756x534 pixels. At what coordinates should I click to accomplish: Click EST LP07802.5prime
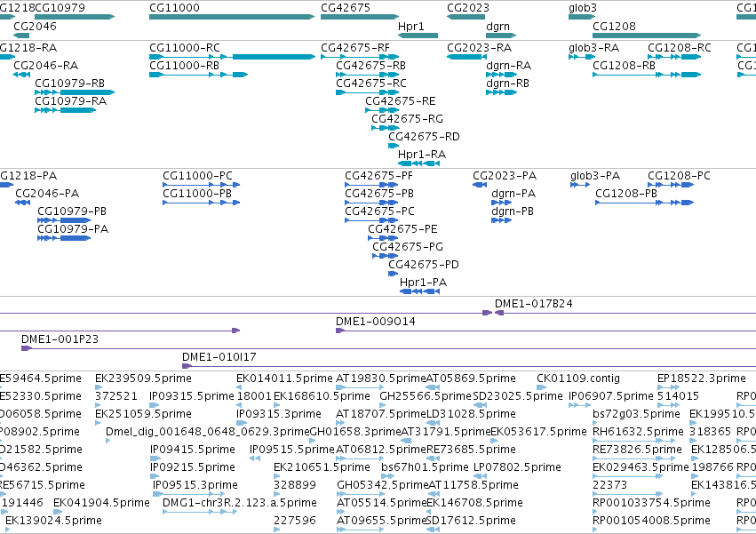[x=517, y=468]
